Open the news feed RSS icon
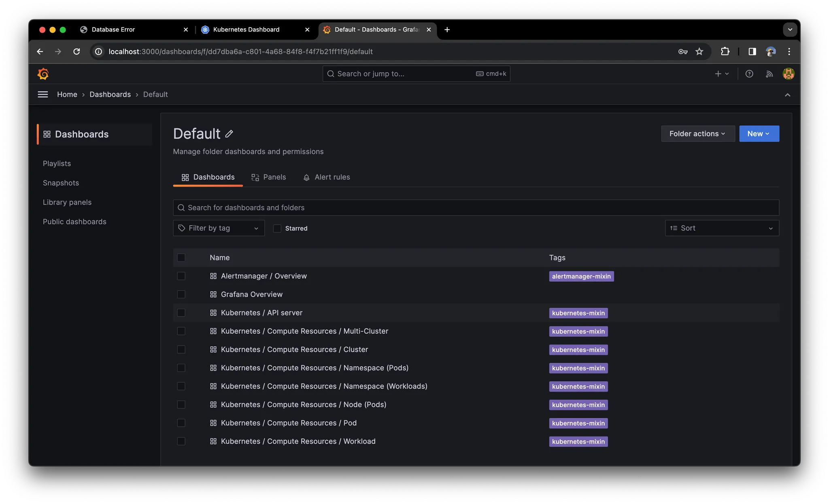Image resolution: width=829 pixels, height=504 pixels. click(769, 74)
